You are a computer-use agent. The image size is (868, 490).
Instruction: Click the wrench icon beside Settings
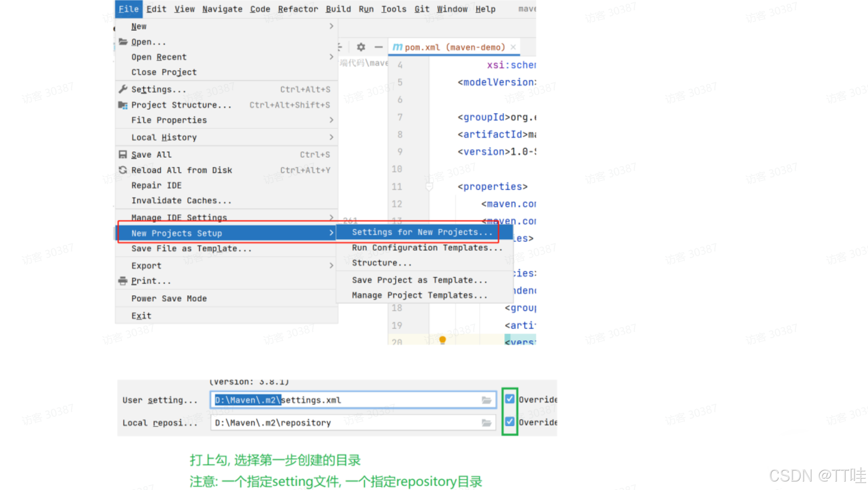[x=123, y=89]
